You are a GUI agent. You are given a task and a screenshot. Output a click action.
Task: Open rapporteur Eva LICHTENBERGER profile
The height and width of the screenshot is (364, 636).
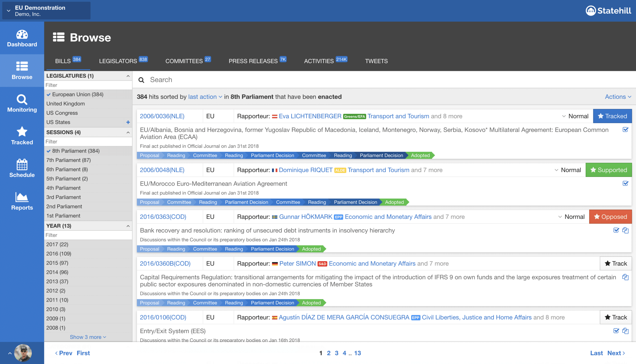[310, 116]
